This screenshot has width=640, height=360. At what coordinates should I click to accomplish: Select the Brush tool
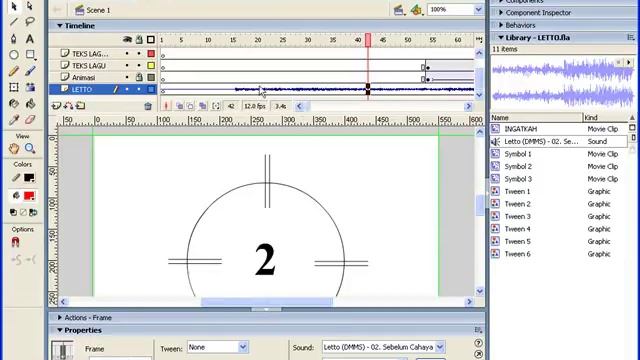point(30,71)
